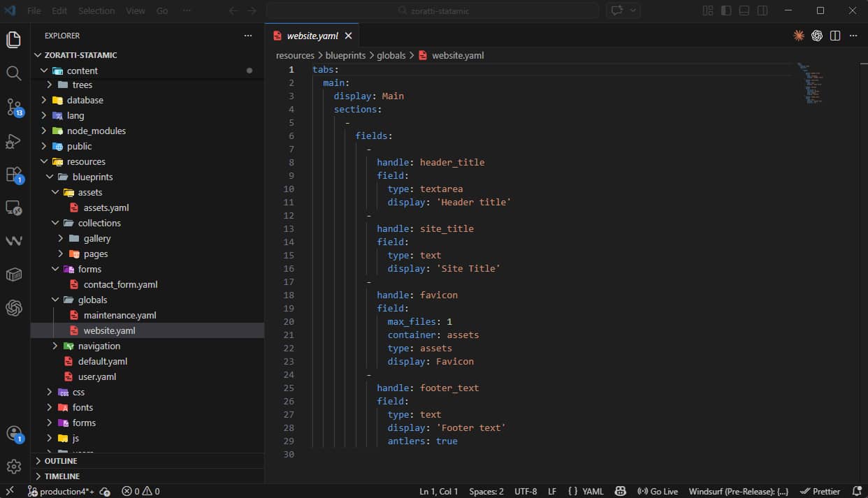868x498 pixels.
Task: Open the Source Control view
Action: 14,108
